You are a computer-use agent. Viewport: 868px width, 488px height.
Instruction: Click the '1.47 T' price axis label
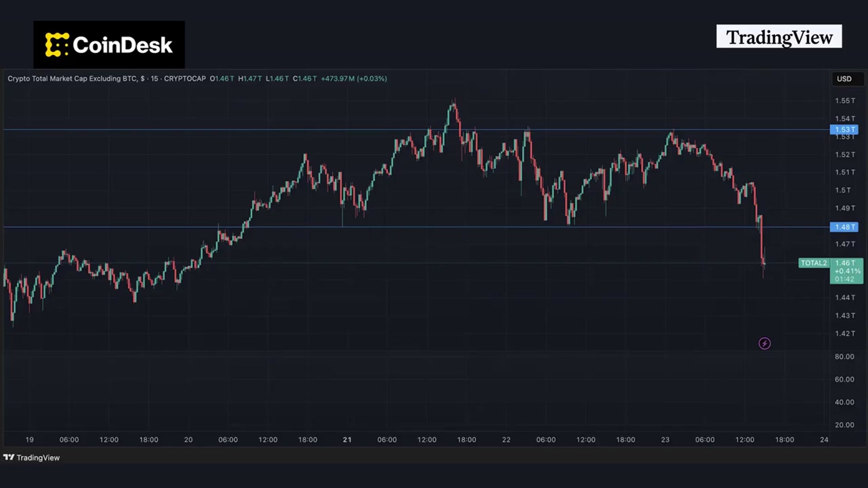845,244
